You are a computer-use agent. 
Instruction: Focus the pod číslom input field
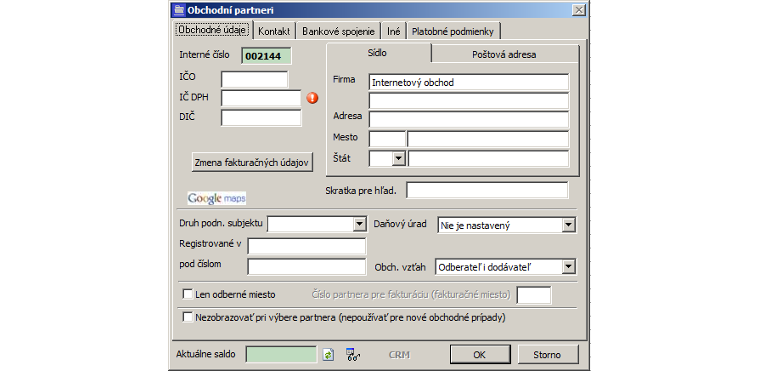(x=306, y=267)
